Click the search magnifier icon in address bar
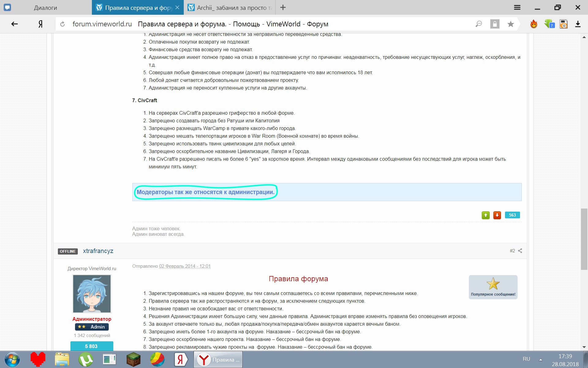This screenshot has width=588, height=368. tap(479, 24)
